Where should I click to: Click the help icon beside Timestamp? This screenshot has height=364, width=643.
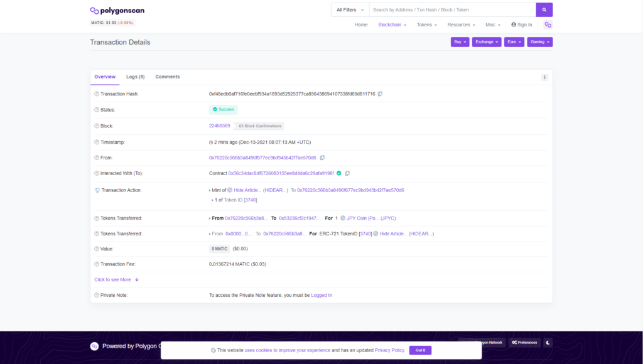(x=97, y=142)
